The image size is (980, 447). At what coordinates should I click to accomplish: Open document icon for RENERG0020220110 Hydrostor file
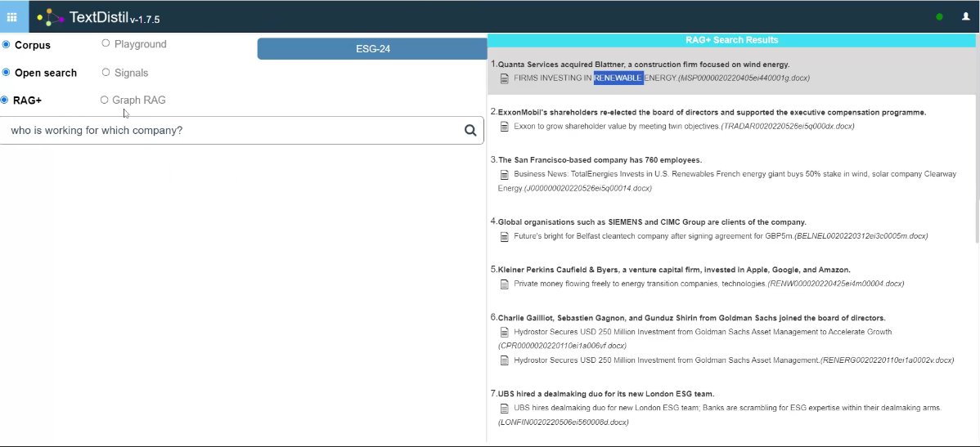point(505,360)
